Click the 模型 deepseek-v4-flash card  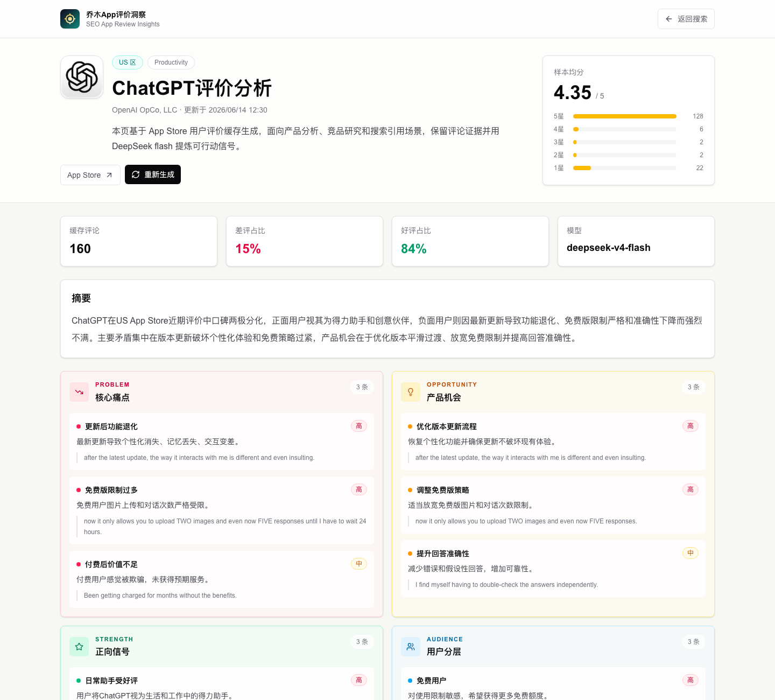636,241
